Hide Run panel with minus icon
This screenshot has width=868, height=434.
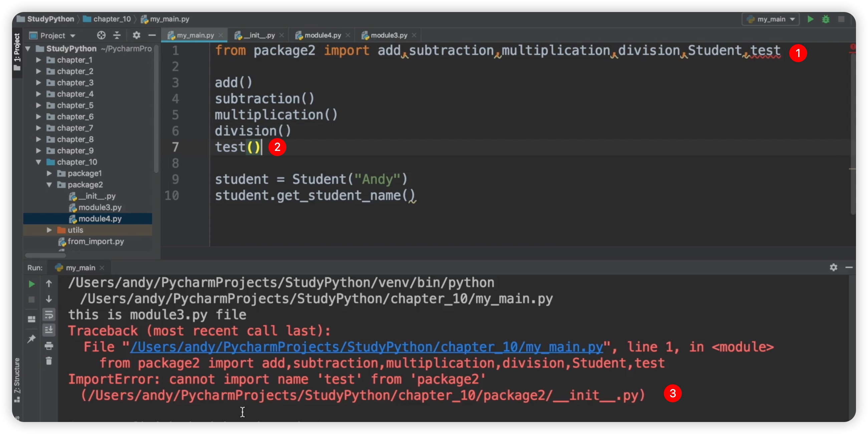coord(849,267)
